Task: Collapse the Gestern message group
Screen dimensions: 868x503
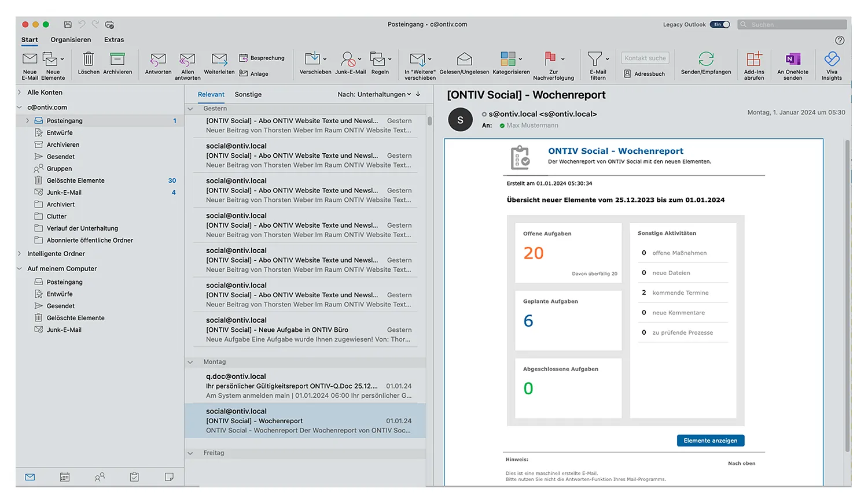Action: point(190,109)
